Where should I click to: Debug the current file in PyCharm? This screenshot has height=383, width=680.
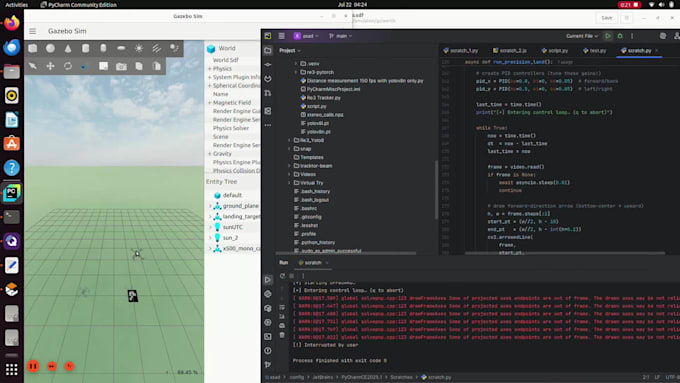click(x=620, y=36)
